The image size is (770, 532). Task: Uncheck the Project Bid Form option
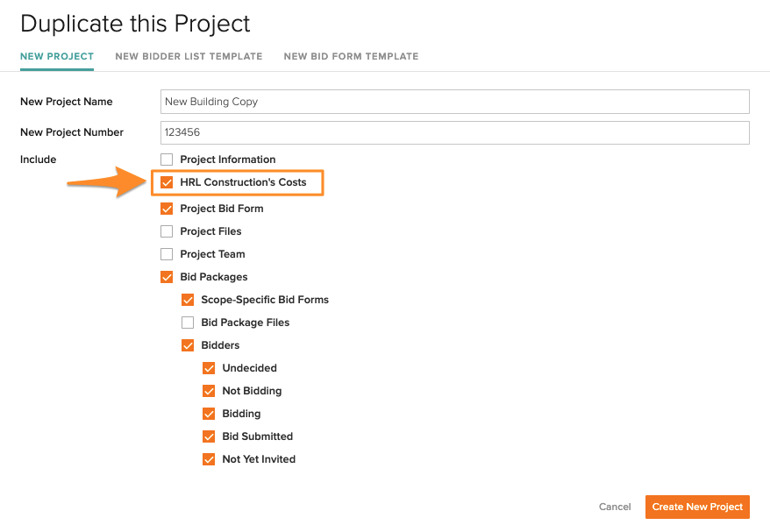(167, 209)
